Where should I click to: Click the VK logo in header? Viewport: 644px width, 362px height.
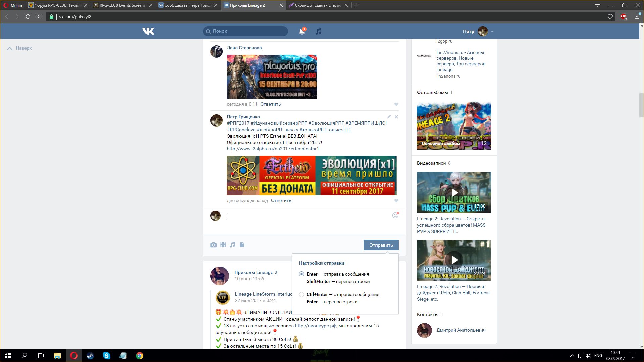pos(148,31)
